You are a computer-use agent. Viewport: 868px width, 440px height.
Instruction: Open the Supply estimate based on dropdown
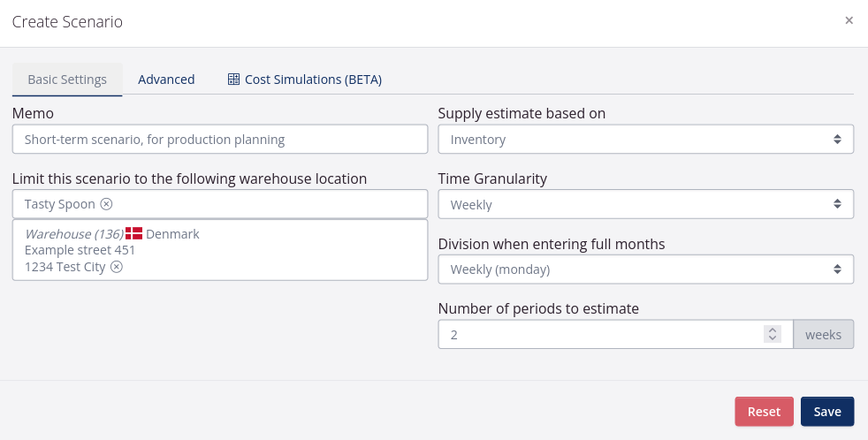pos(645,139)
